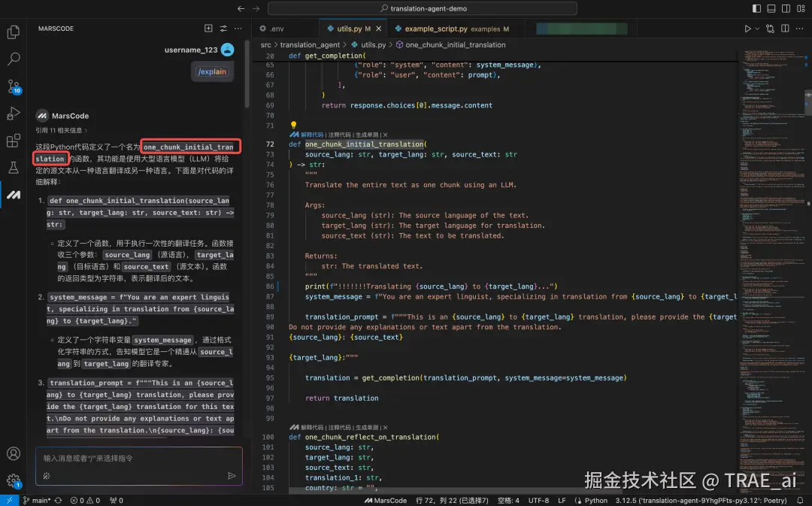The width and height of the screenshot is (812, 506).
Task: Toggle the secondary side bar
Action: click(786, 8)
